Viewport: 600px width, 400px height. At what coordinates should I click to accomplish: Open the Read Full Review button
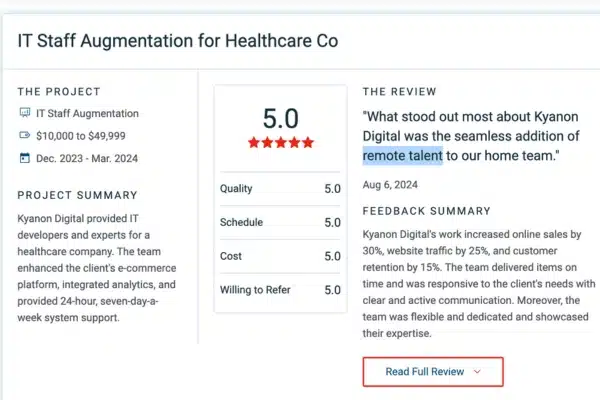pyautogui.click(x=433, y=372)
